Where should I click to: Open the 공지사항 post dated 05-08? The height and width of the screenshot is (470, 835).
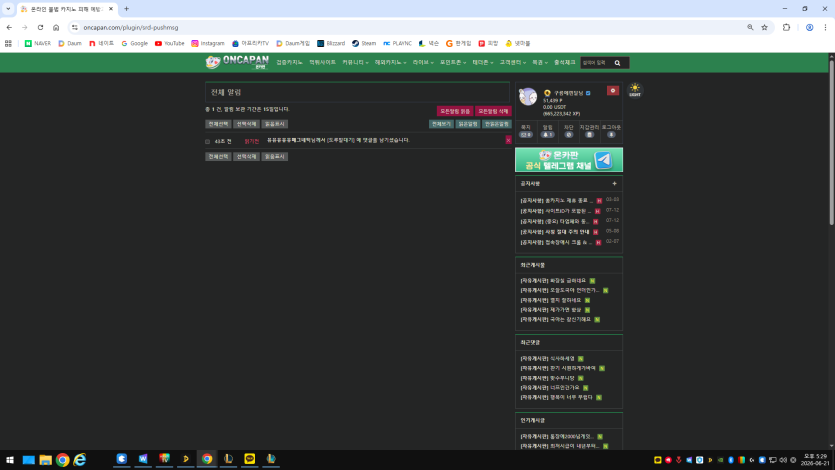tap(555, 232)
